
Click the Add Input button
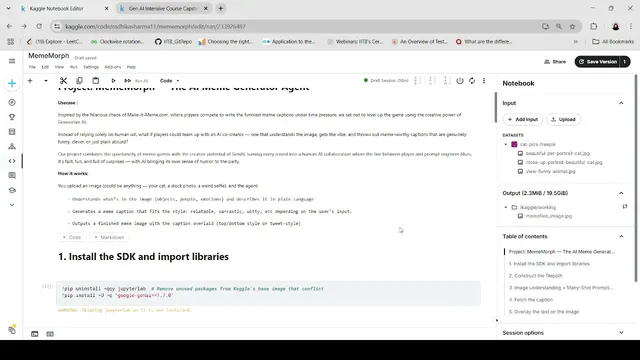pyautogui.click(x=523, y=119)
